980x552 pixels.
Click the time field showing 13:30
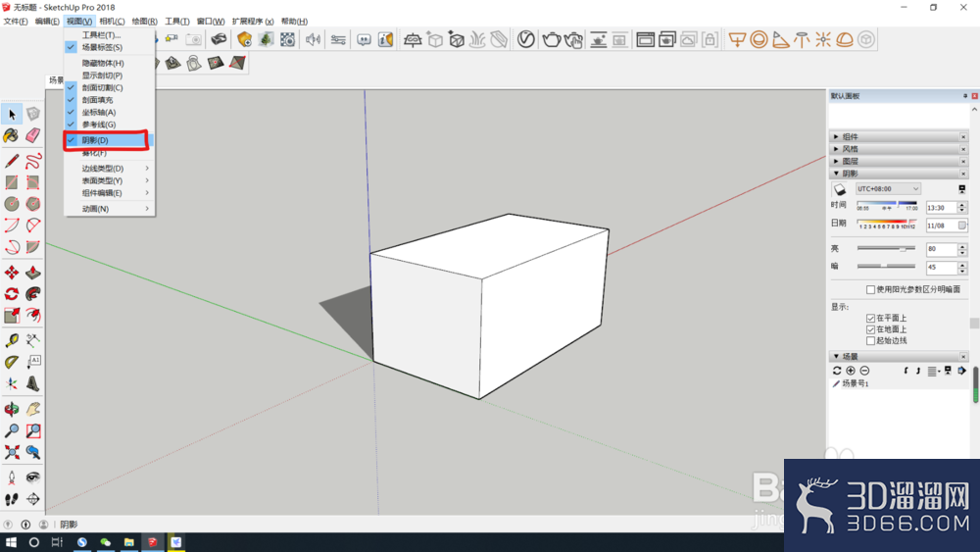point(941,208)
